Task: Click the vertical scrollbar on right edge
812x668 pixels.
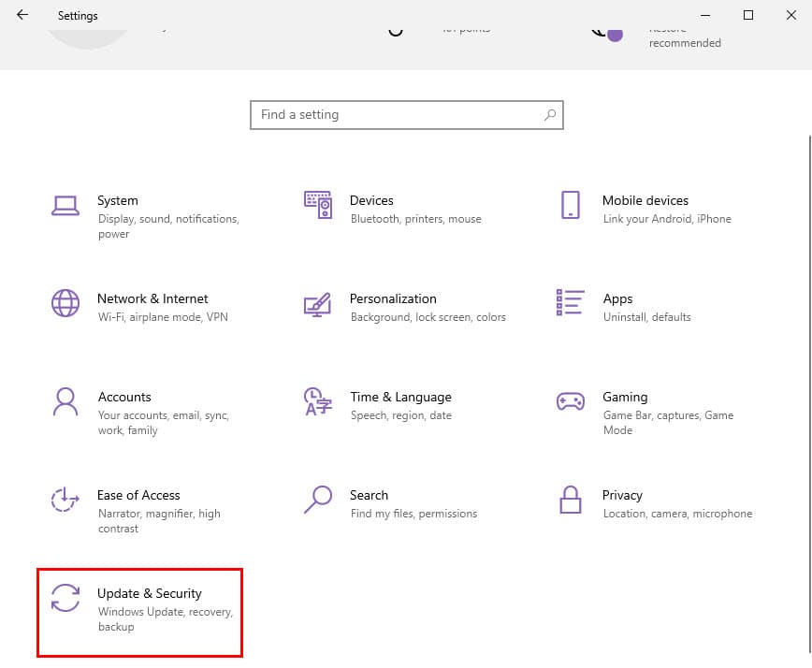Action: (x=810, y=394)
